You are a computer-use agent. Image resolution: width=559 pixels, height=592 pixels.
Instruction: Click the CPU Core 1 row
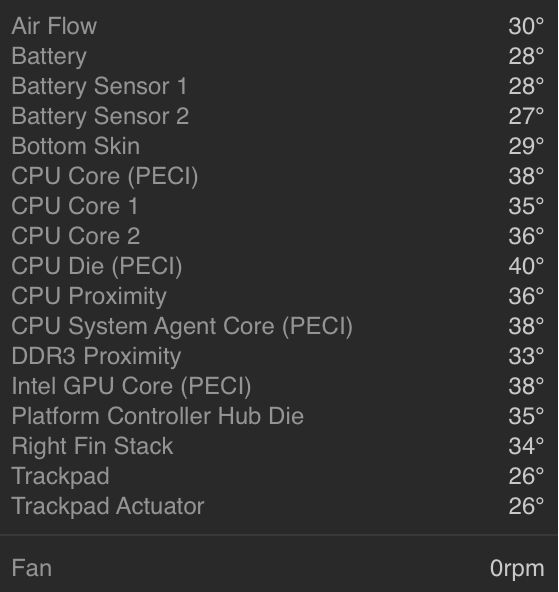[x=278, y=206]
